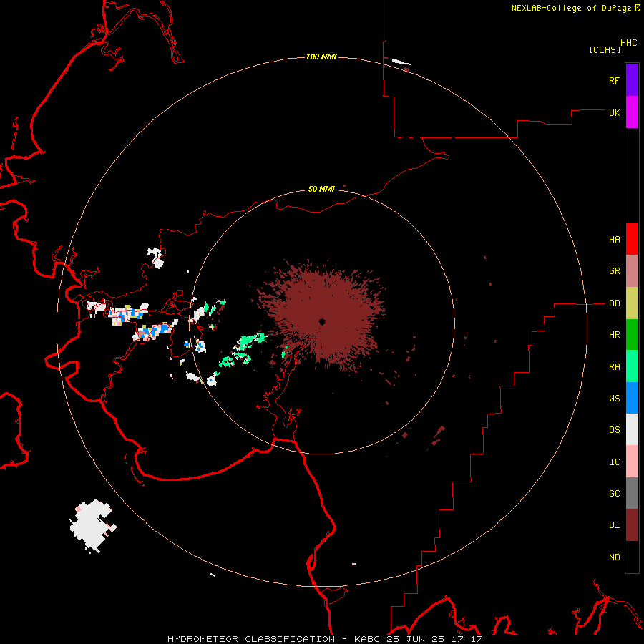644x644 pixels.
Task: Click the HR legend label
Action: [615, 335]
